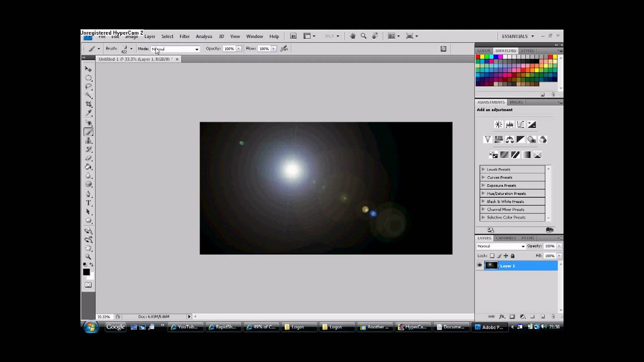Open the brush painting Mode dropdown
Viewport: 644px width, 362px height.
(x=175, y=49)
